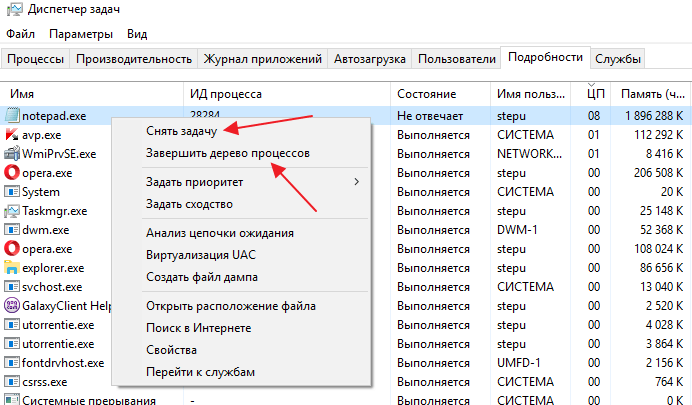
Task: Choose Создать файл дампа option
Action: pos(201,276)
